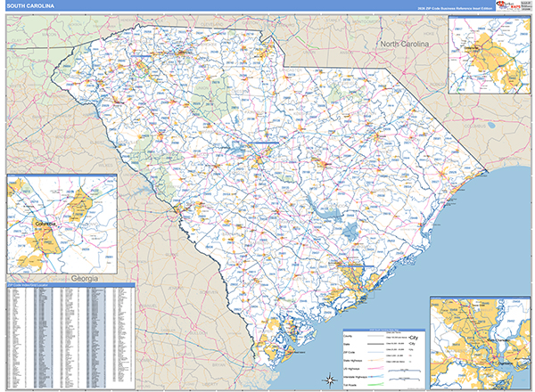Click the BRYAN county label in Georgia

(218, 364)
